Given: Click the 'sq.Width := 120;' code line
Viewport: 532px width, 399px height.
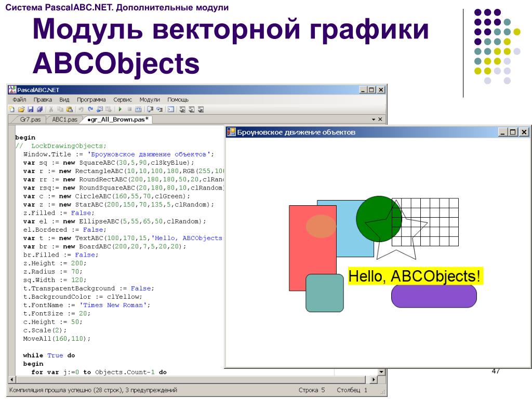Looking at the screenshot, I should 55,280.
